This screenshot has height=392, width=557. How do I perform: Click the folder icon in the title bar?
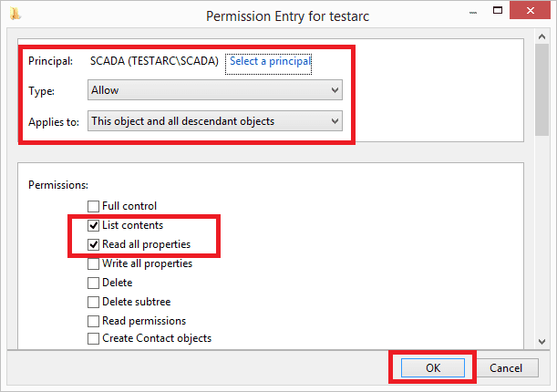point(15,14)
